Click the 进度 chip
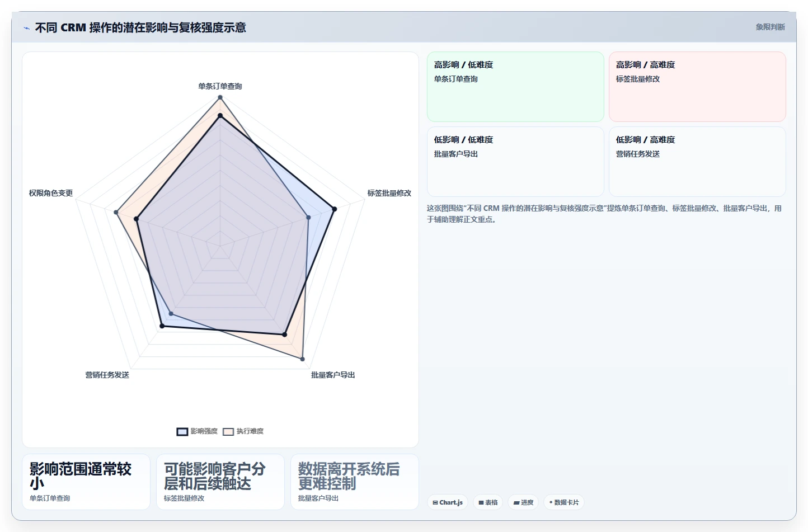The height and width of the screenshot is (532, 808). point(523,502)
